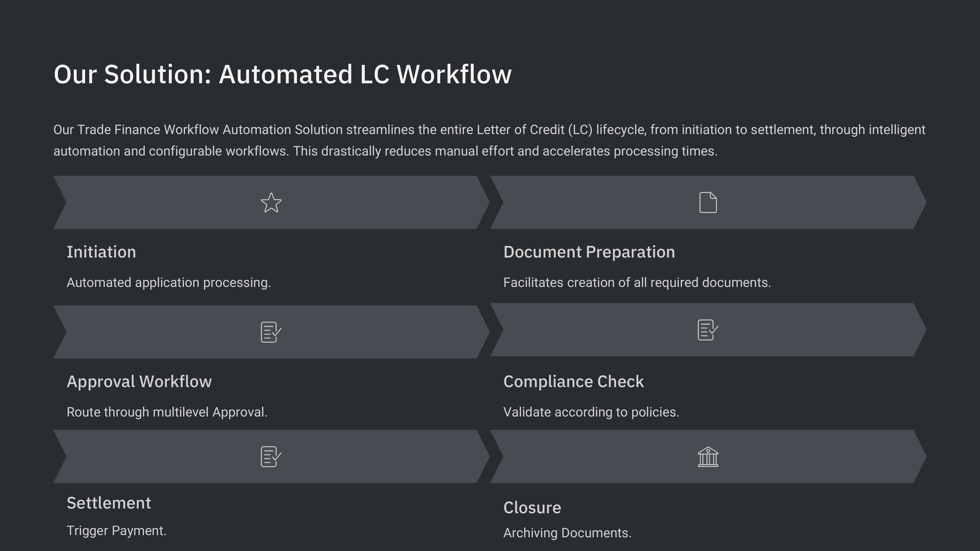Click 'Automated application processing.' text
Image resolution: width=980 pixels, height=551 pixels.
pyautogui.click(x=168, y=282)
